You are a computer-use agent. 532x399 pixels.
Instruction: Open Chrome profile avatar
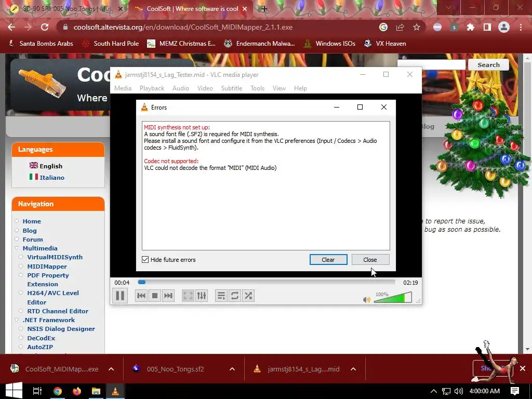(504, 27)
